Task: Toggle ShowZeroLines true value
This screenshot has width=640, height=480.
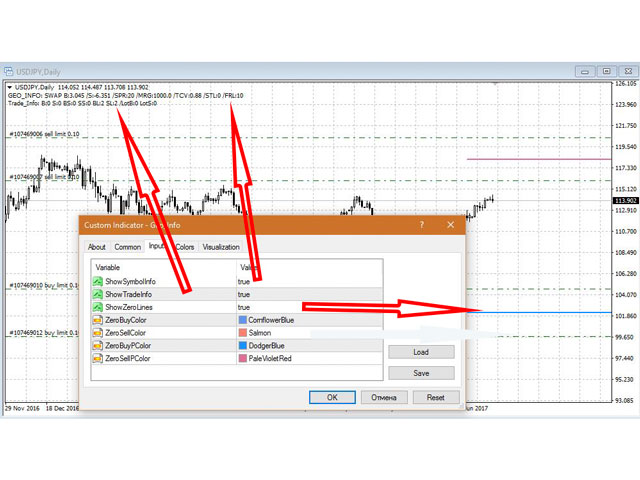Action: tap(244, 308)
